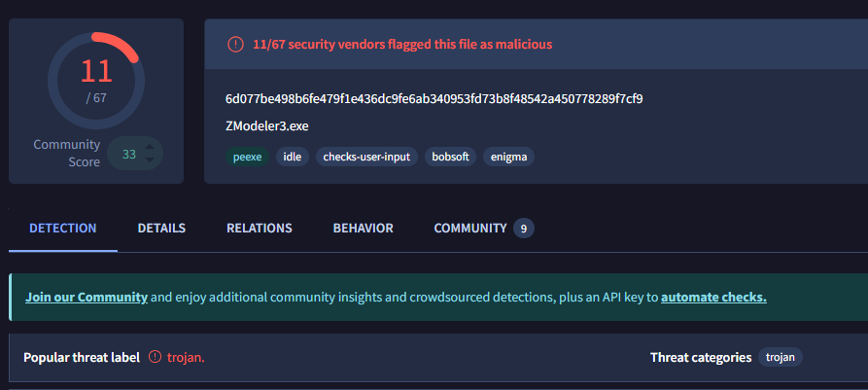The width and height of the screenshot is (868, 390).
Task: Click the community count badge 9
Action: 524,229
